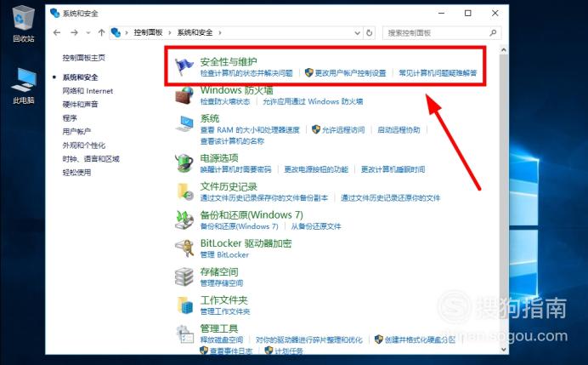Select 时钟、语言和区域 category in sidebar
This screenshot has width=588, height=365.
[x=91, y=159]
